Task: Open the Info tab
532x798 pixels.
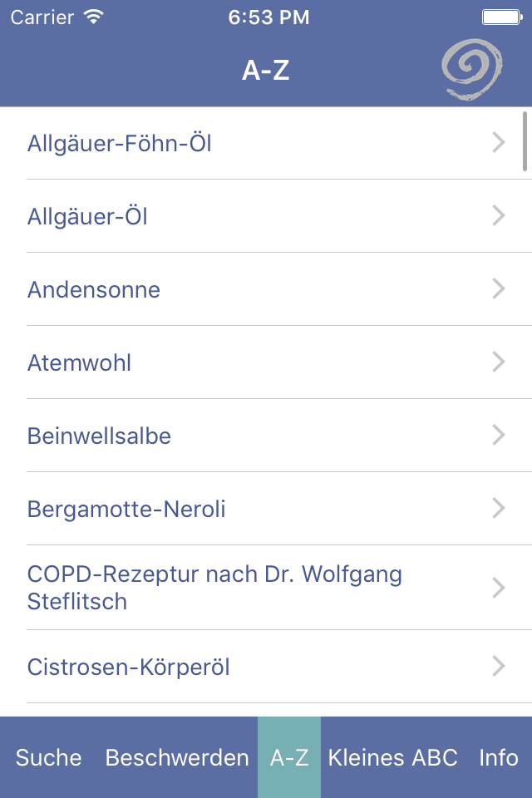Action: click(x=499, y=758)
